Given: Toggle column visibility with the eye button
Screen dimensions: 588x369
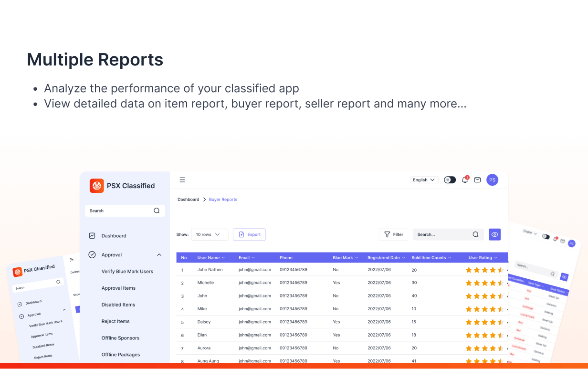Looking at the screenshot, I should (494, 234).
